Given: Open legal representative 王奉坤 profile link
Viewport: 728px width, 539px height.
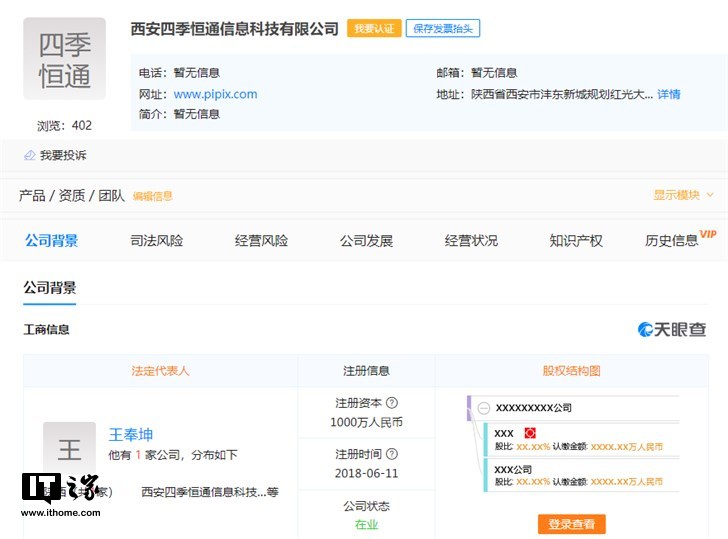Looking at the screenshot, I should click(130, 435).
